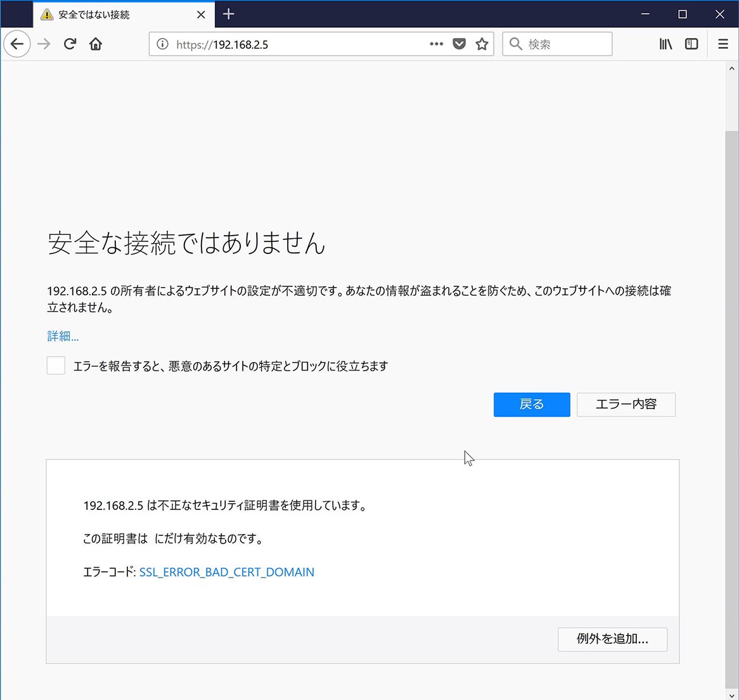
Task: Click the back arrow navigation button
Action: 17,44
